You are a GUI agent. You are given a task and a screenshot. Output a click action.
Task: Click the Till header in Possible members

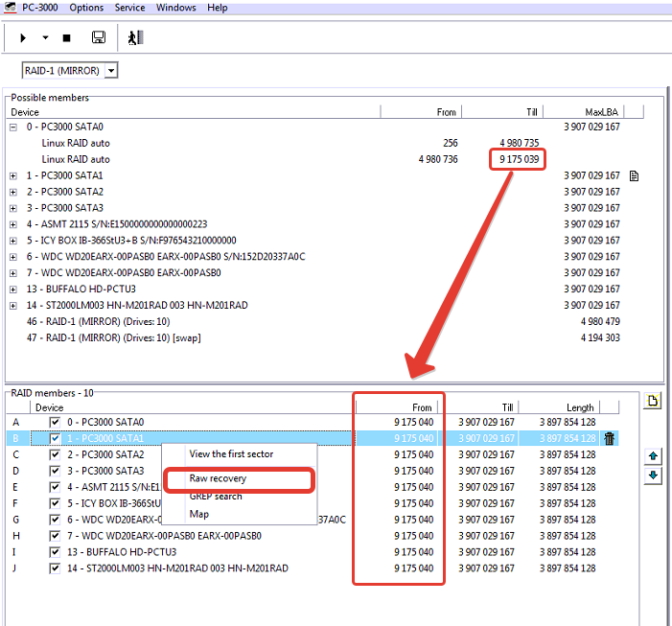point(502,112)
